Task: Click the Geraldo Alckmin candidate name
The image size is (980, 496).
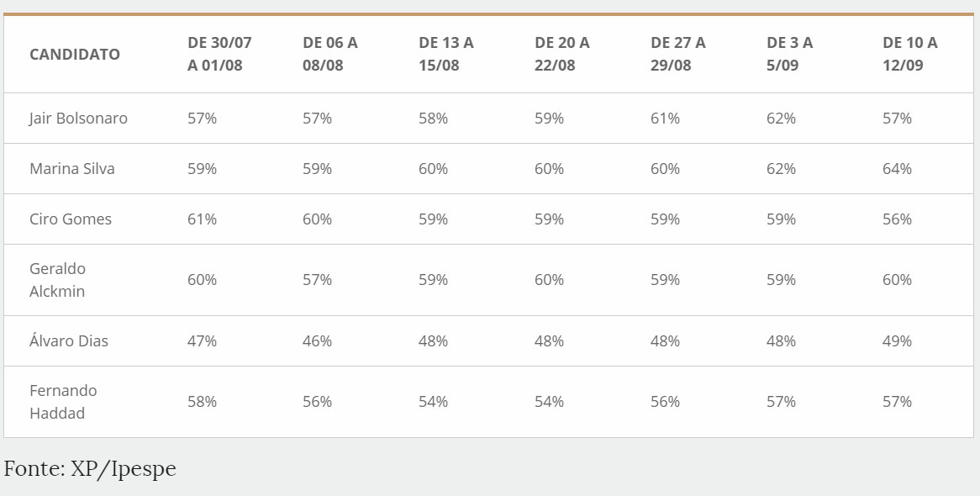Action: 57,280
